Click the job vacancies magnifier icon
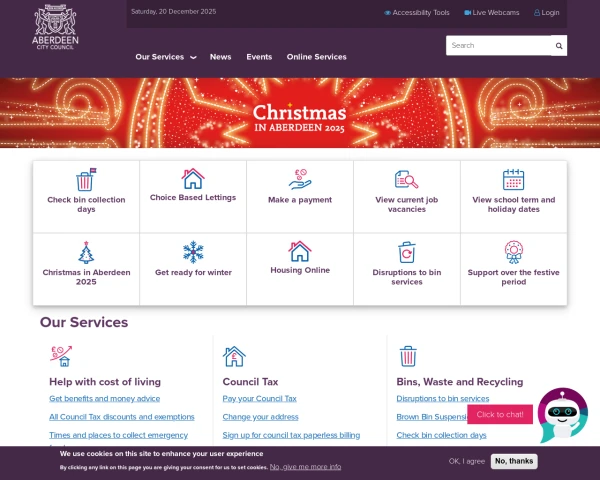This screenshot has height=480, width=600. tap(406, 180)
